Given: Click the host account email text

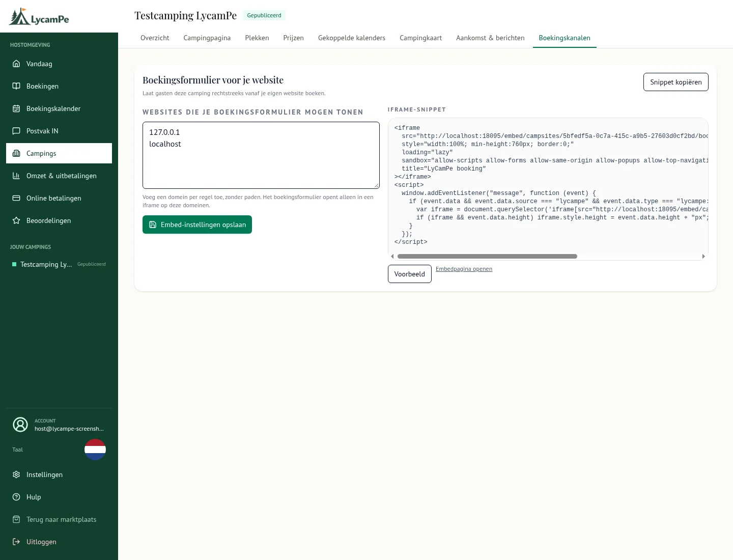Looking at the screenshot, I should click(x=69, y=429).
